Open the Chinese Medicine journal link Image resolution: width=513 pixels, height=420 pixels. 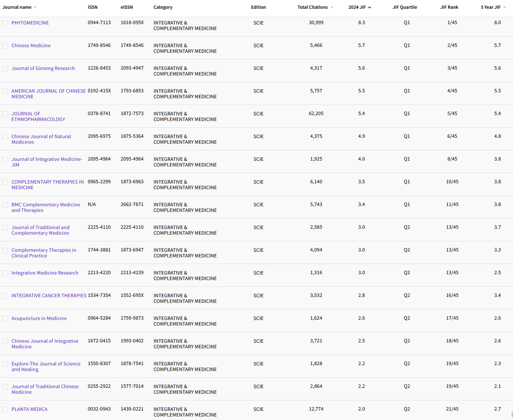pyautogui.click(x=31, y=45)
